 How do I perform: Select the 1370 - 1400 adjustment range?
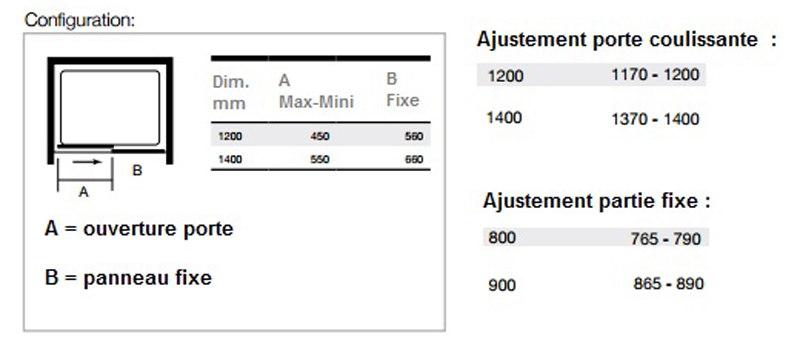655,119
